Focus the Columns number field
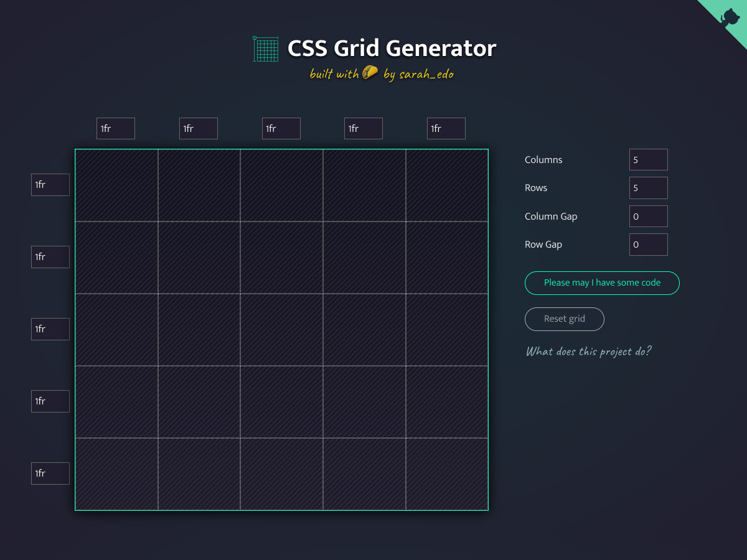Viewport: 747px width, 560px height. click(x=648, y=160)
